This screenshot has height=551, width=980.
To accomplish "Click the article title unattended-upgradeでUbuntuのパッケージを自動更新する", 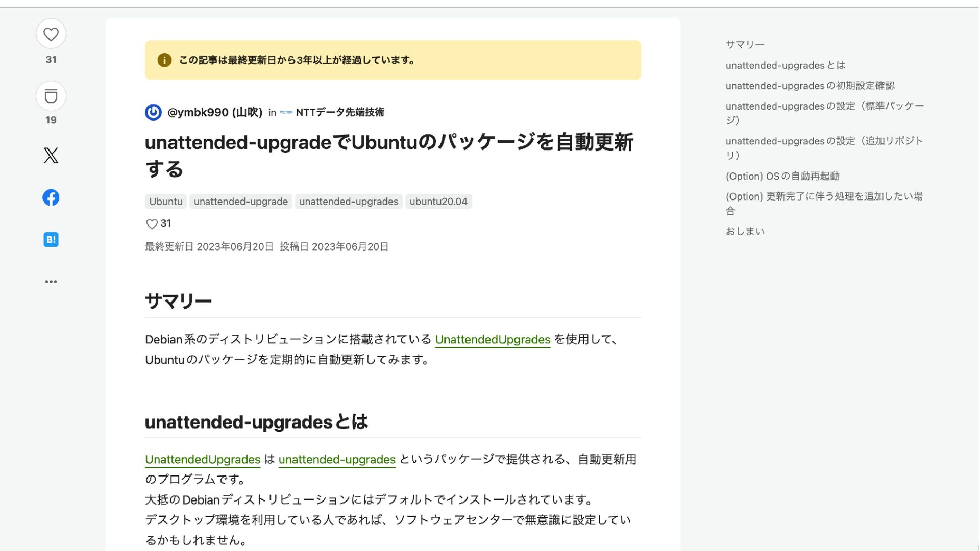I will click(x=389, y=155).
